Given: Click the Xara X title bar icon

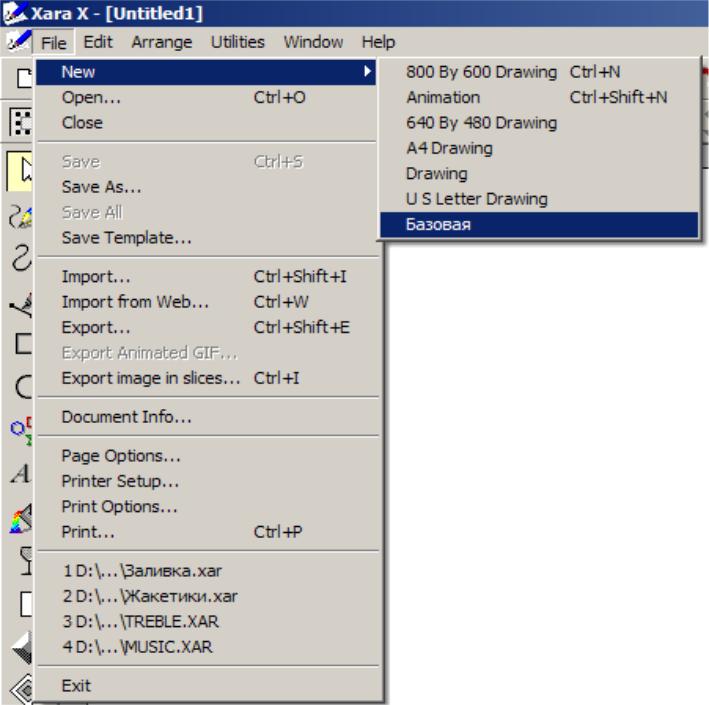Looking at the screenshot, I should click(x=14, y=13).
